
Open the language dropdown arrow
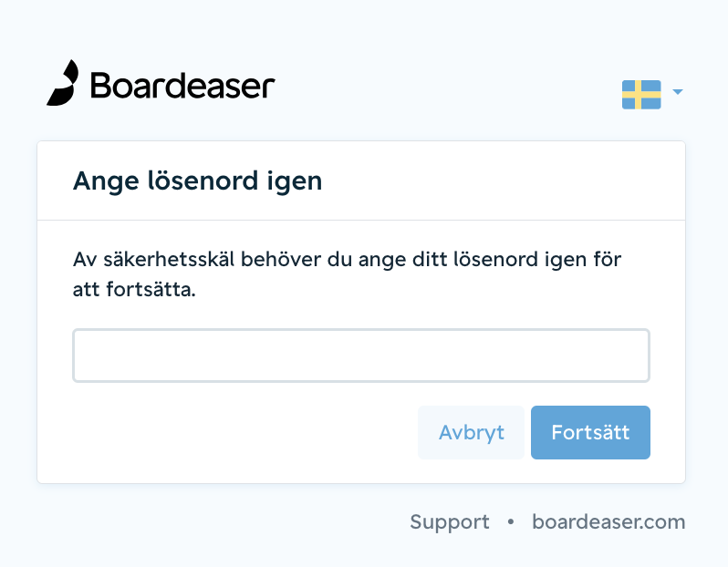click(x=678, y=92)
